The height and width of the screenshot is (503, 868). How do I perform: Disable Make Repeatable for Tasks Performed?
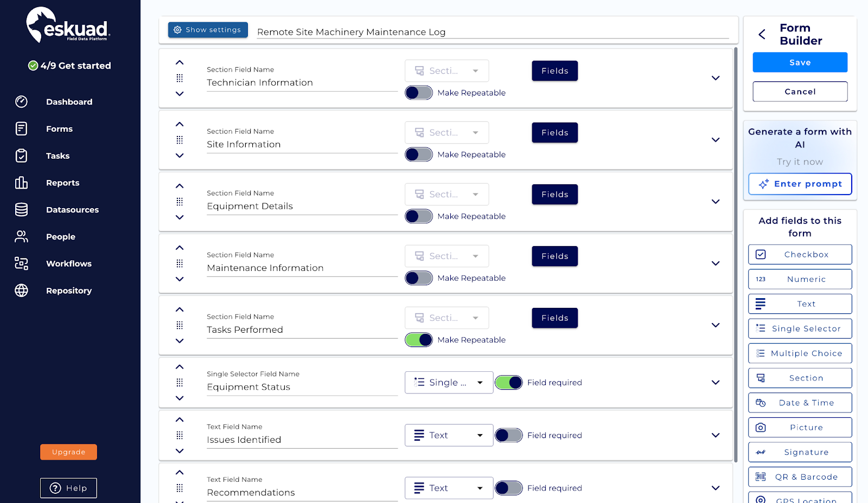click(419, 340)
